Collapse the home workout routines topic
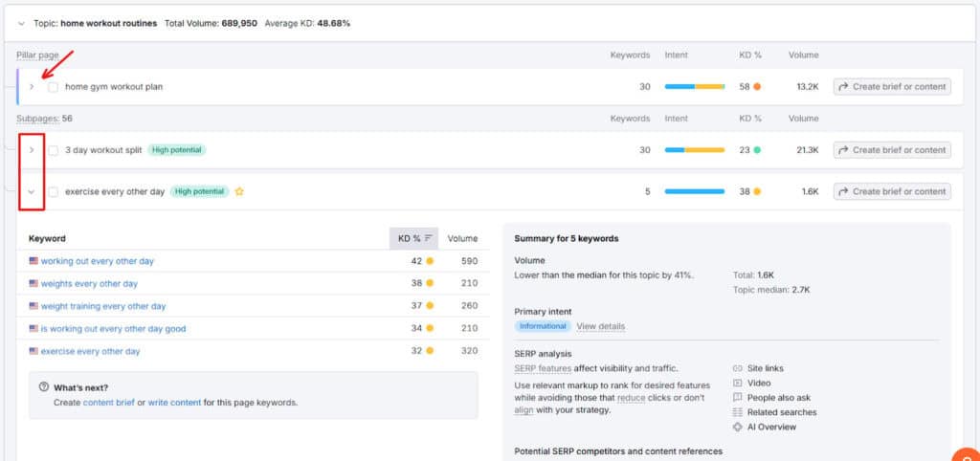Image resolution: width=980 pixels, height=461 pixels. click(21, 24)
